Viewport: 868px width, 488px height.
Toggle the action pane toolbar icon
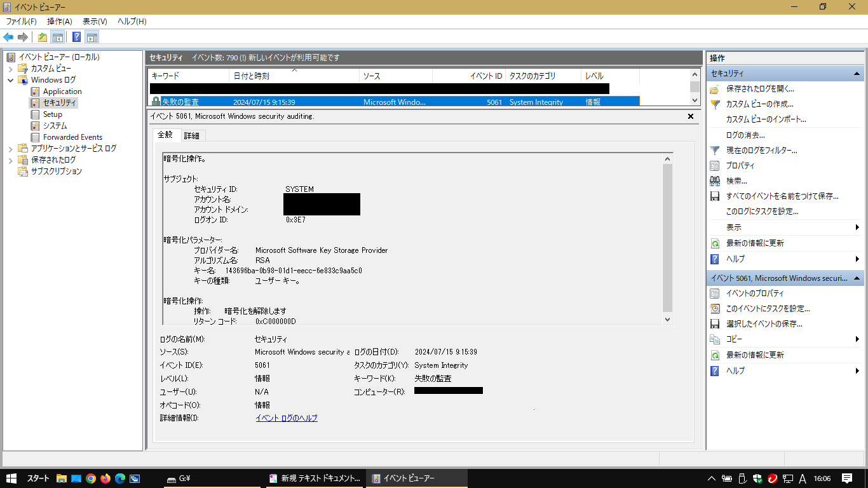pos(92,37)
